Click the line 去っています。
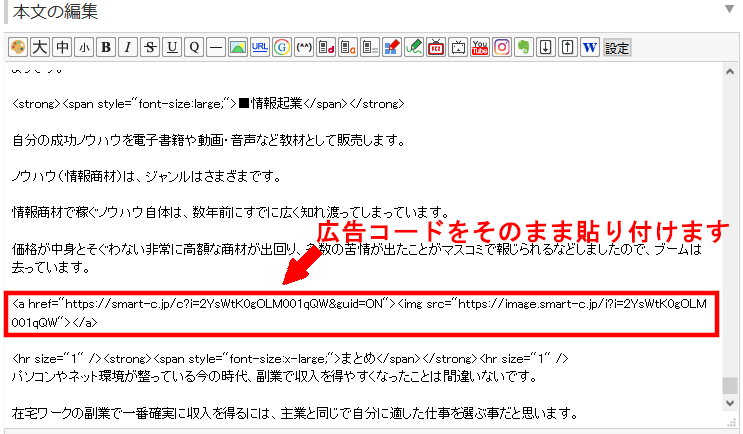 pos(51,268)
